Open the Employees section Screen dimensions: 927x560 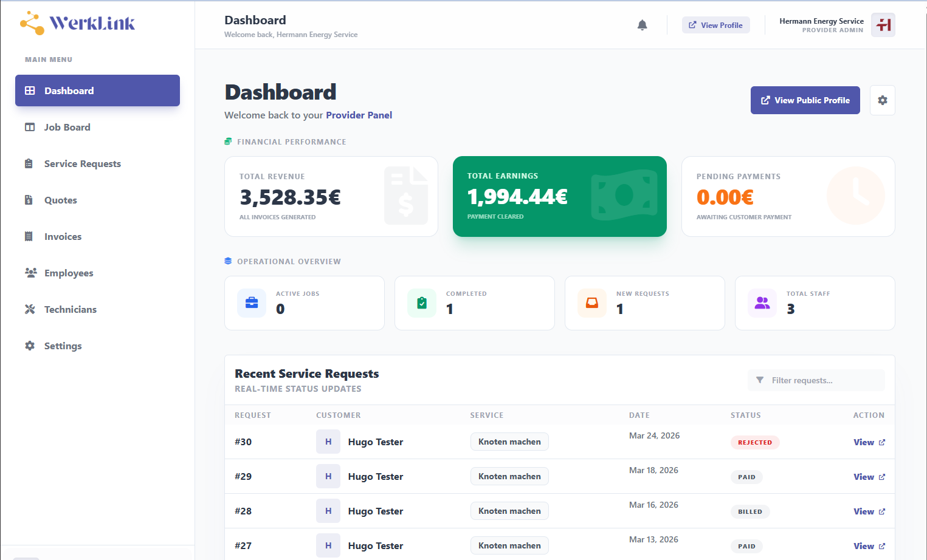coord(69,273)
